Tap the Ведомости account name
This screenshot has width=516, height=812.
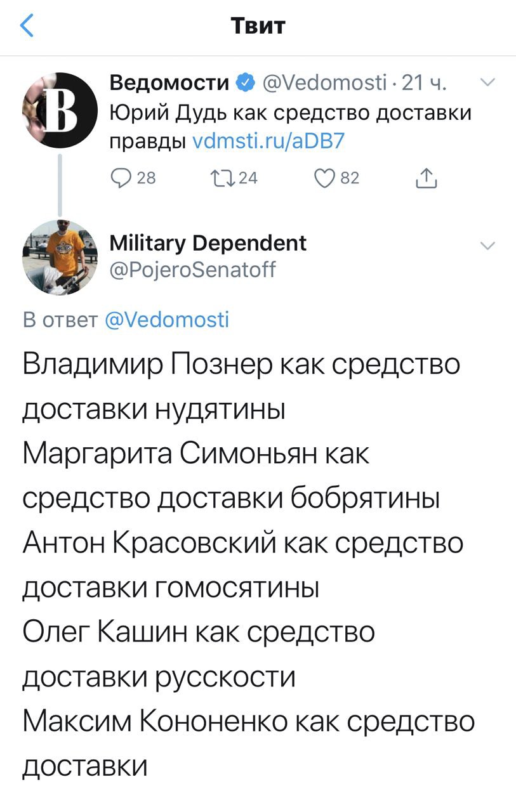pos(169,82)
